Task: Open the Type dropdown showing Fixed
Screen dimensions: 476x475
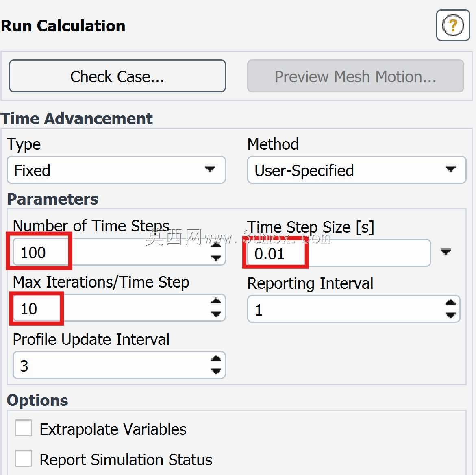Action: coord(116,170)
